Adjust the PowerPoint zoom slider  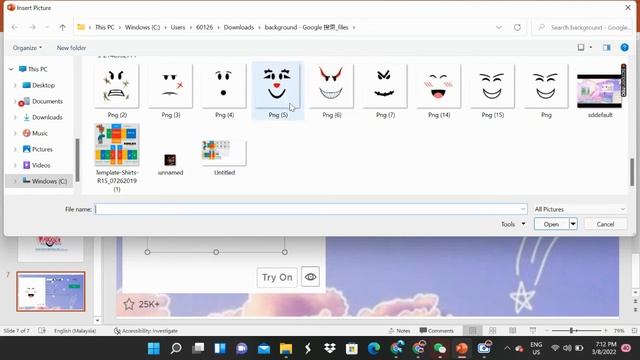pyautogui.click(x=572, y=331)
